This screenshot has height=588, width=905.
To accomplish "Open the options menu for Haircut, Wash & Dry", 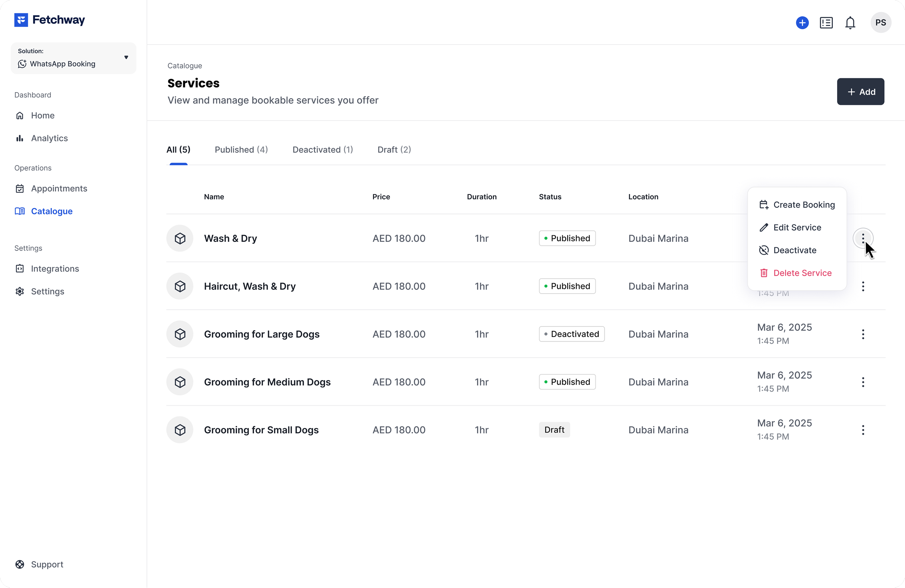I will [x=863, y=286].
